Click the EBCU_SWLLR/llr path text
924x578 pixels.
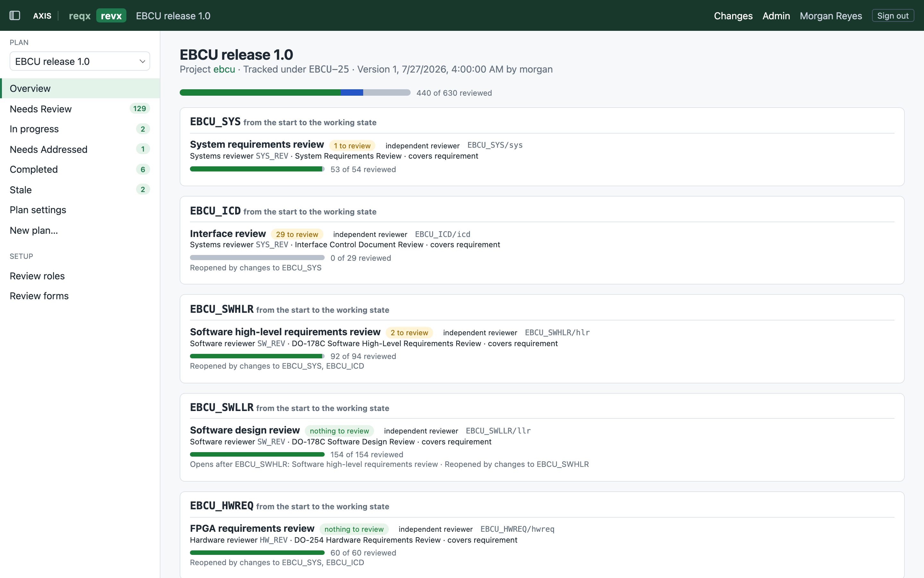pyautogui.click(x=498, y=431)
